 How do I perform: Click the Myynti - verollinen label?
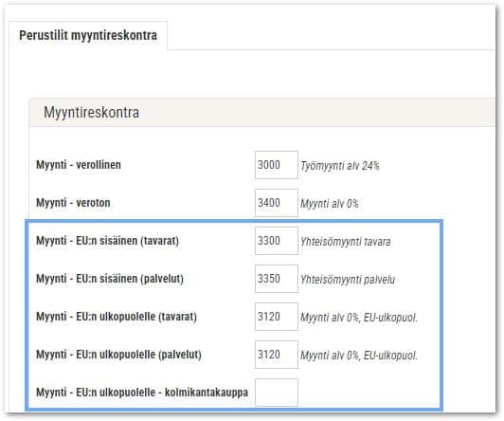(79, 165)
